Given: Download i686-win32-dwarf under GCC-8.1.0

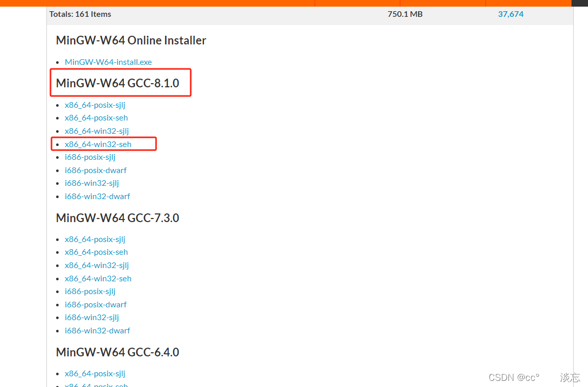Looking at the screenshot, I should [x=97, y=197].
